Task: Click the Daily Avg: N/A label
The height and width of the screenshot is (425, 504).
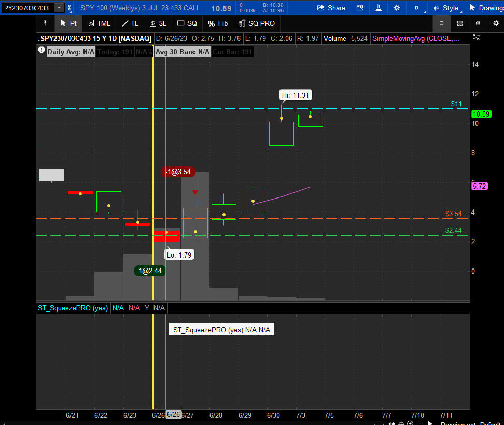Action: 71,52
